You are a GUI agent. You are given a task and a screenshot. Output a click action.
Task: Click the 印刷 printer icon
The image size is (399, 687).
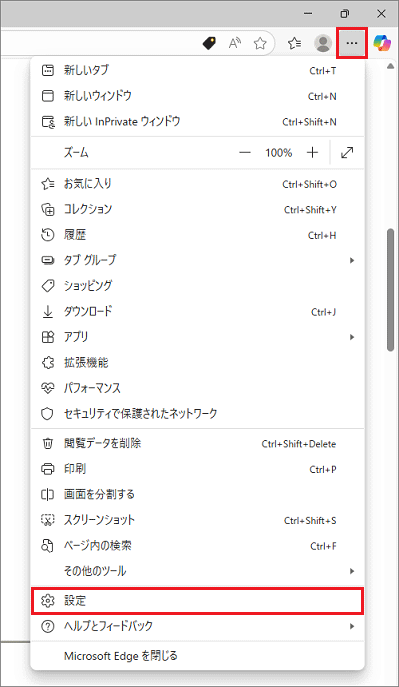tap(47, 469)
